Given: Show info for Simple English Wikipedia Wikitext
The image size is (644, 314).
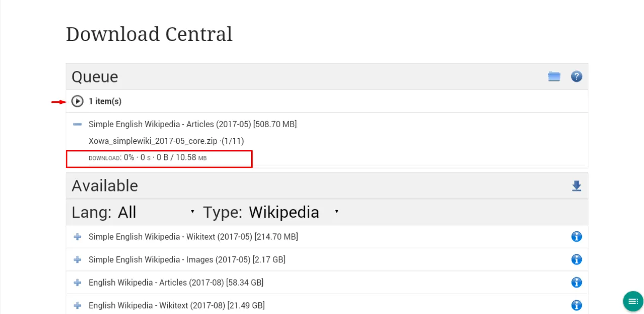Looking at the screenshot, I should coord(576,237).
